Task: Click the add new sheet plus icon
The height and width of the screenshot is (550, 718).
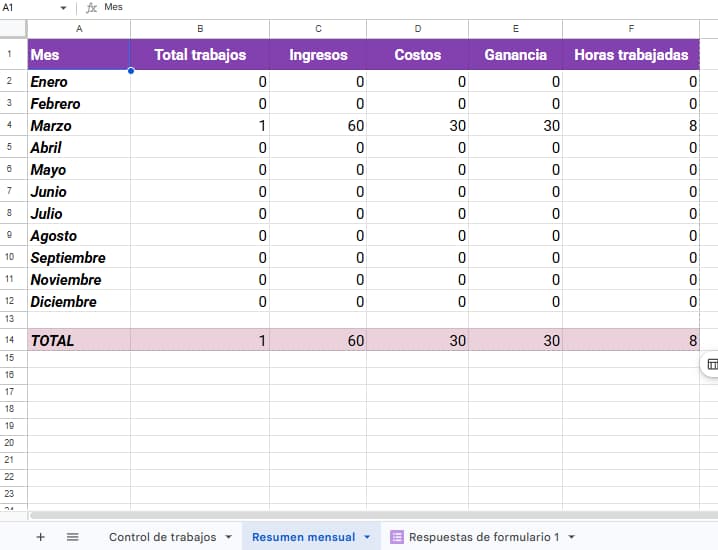Action: (x=40, y=537)
